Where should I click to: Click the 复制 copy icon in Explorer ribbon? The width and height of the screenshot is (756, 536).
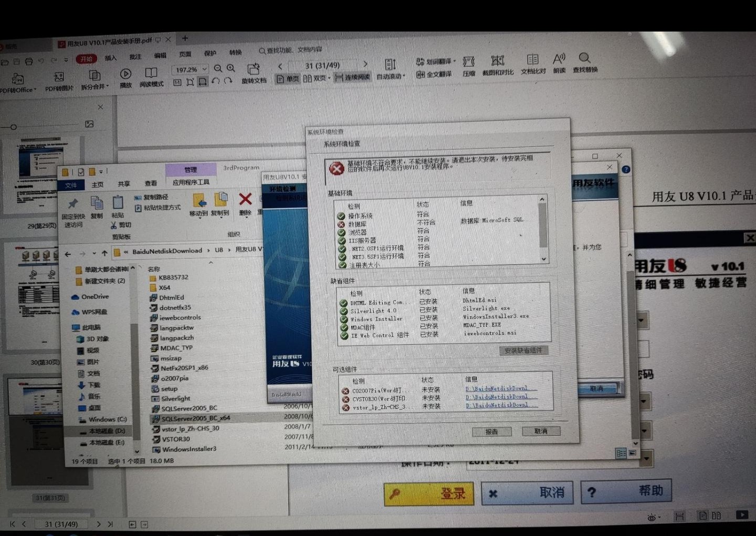tap(97, 202)
